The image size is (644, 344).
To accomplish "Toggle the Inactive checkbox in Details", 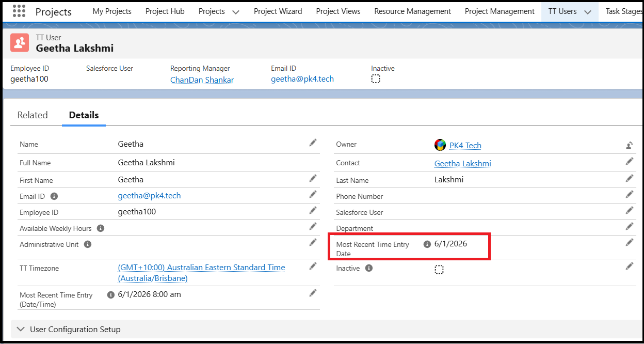I will click(x=439, y=270).
